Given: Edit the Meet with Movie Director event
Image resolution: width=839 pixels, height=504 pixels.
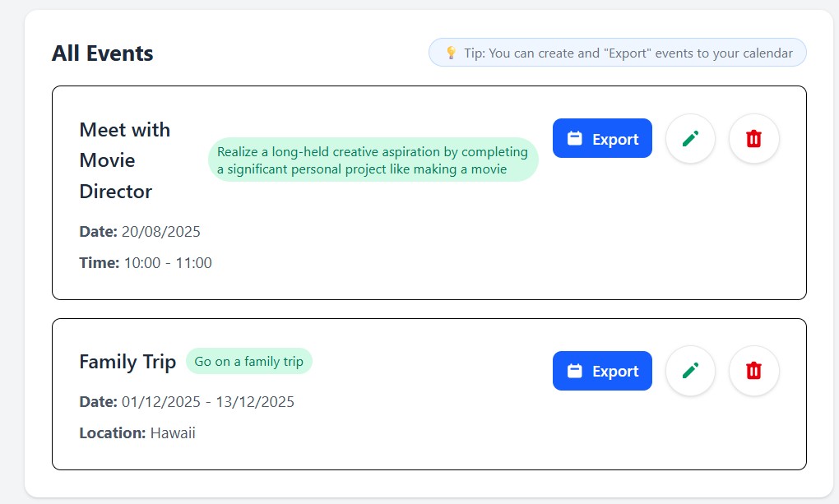Looking at the screenshot, I should [x=690, y=138].
